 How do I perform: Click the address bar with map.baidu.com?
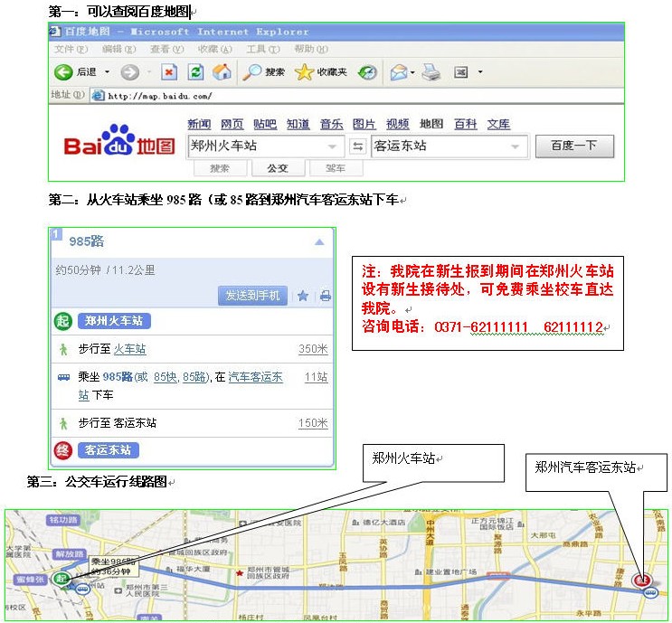pos(356,96)
